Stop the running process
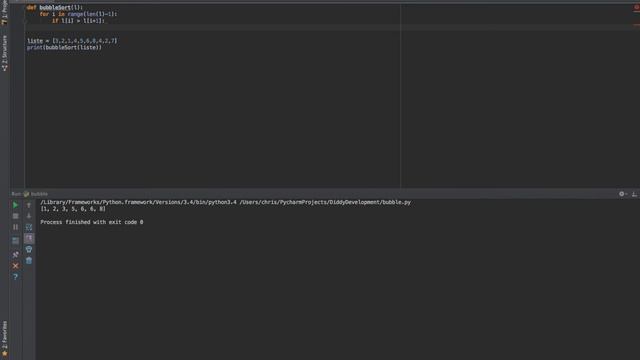The height and width of the screenshot is (360, 640). 16,216
